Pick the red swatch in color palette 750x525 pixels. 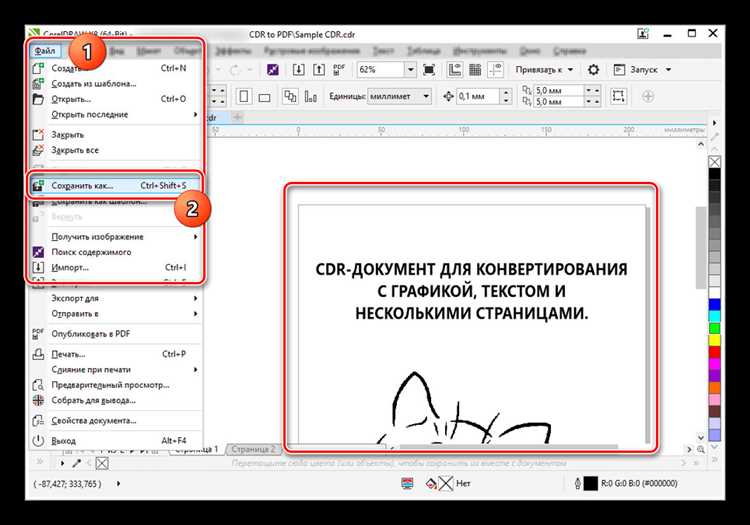click(x=714, y=352)
